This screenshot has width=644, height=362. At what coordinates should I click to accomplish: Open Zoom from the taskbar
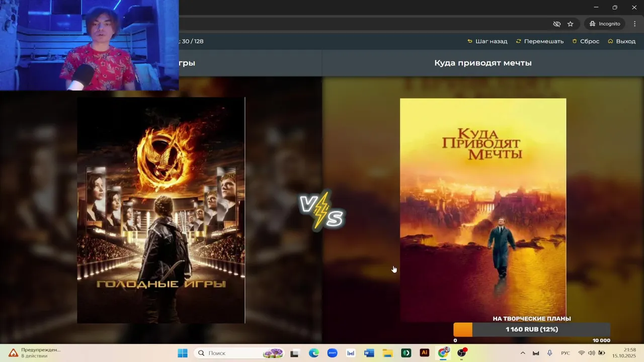(332, 353)
